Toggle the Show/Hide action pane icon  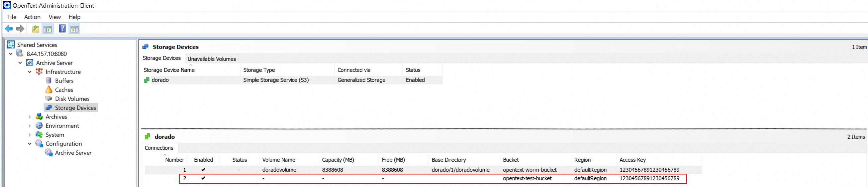click(74, 29)
